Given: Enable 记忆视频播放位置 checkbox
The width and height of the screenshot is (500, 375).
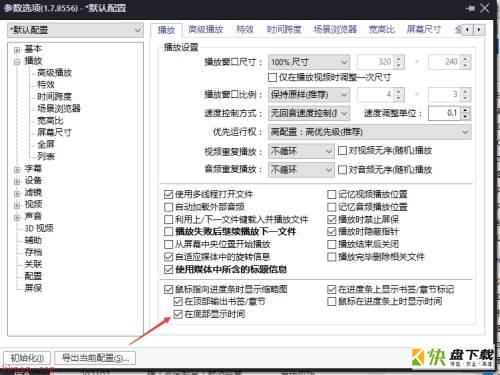Looking at the screenshot, I should (331, 194).
